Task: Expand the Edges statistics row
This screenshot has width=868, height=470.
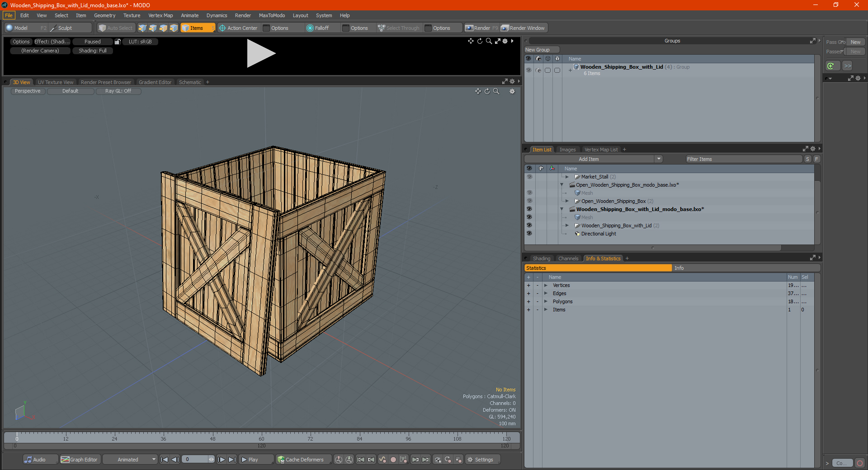Action: pos(546,293)
